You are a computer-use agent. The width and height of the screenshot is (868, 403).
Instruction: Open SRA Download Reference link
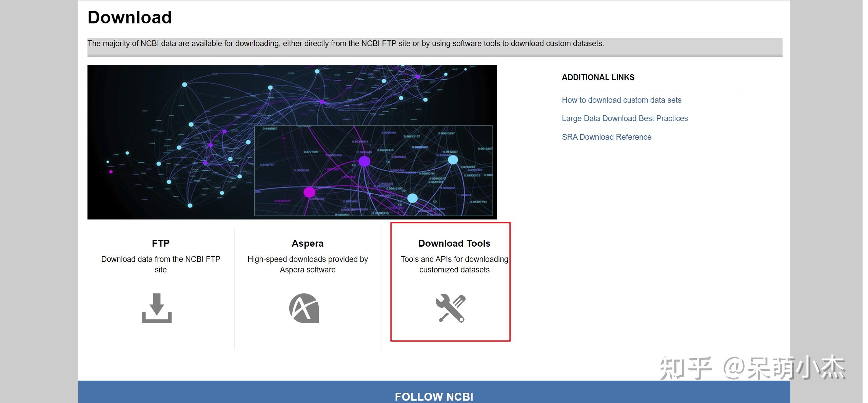(x=606, y=137)
